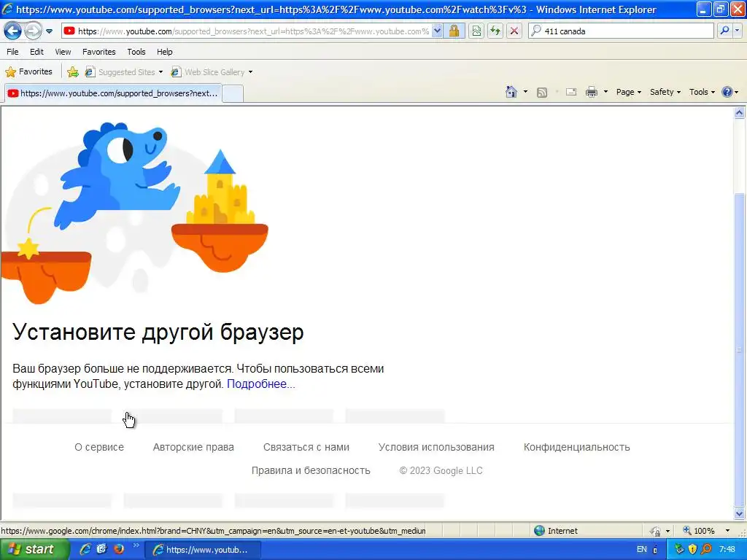Click the scrollbar up arrow

pyautogui.click(x=740, y=113)
